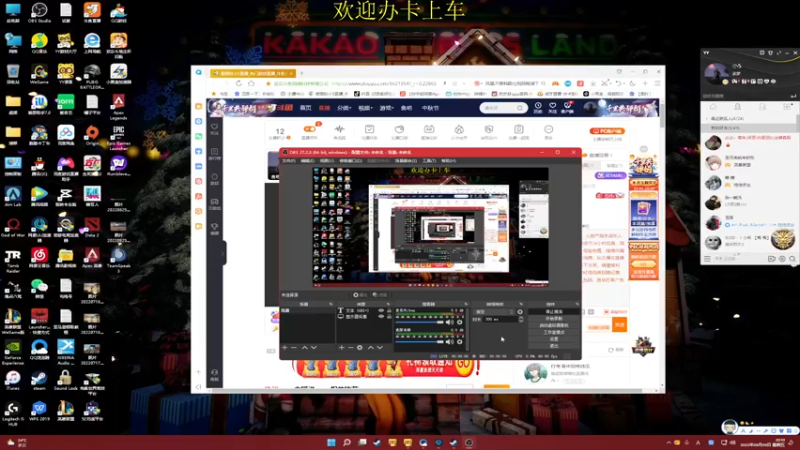This screenshot has width=800, height=450.
Task: Expand Douyu 分类 category dropdown
Action: [344, 108]
